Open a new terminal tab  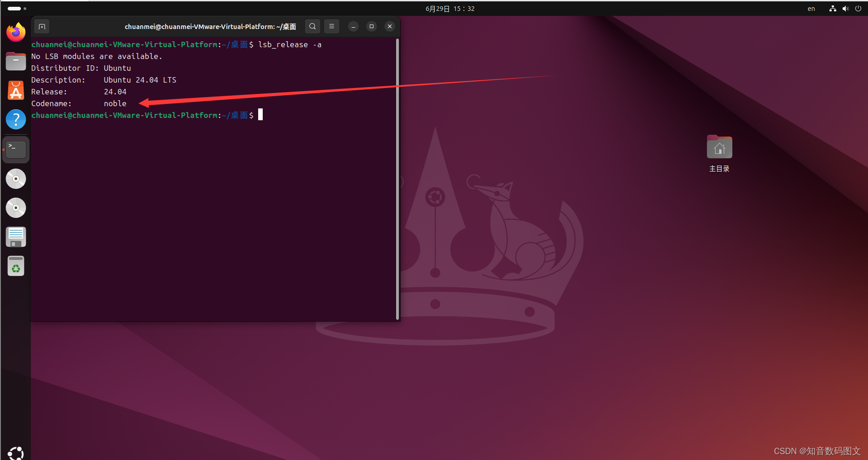41,26
